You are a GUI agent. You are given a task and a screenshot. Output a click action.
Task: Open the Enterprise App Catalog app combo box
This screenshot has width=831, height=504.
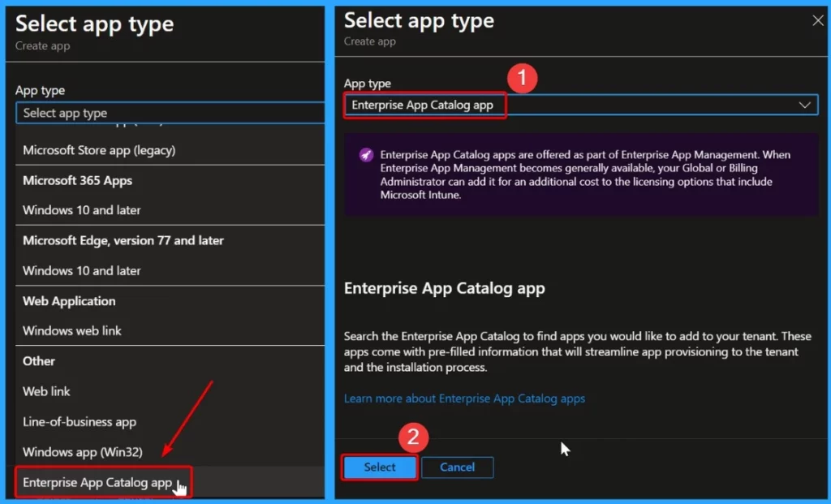pos(581,105)
